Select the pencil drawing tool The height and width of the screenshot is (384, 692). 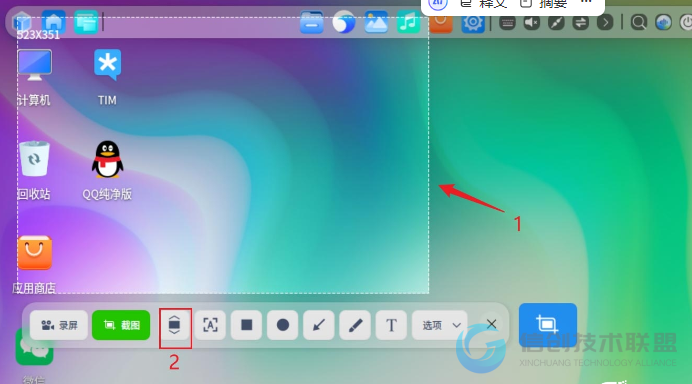pyautogui.click(x=355, y=325)
